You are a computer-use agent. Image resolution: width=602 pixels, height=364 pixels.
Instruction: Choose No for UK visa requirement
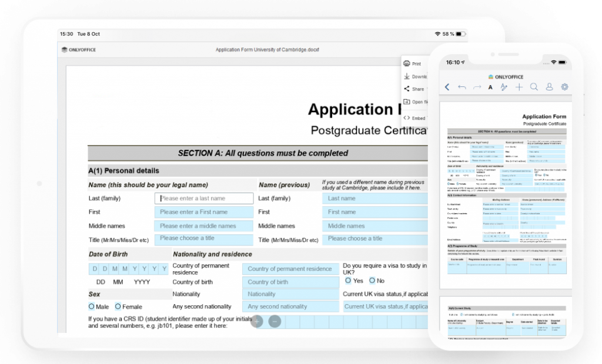(x=372, y=281)
